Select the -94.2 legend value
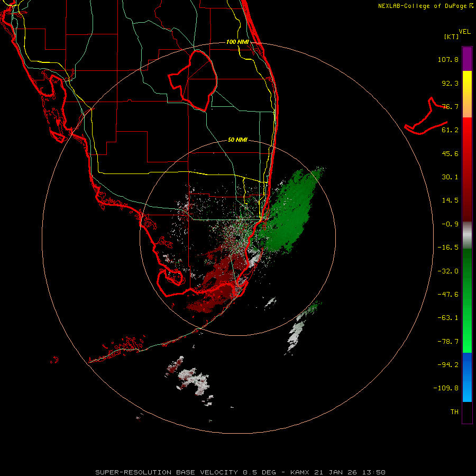Image resolution: width=476 pixels, height=476 pixels. point(448,364)
